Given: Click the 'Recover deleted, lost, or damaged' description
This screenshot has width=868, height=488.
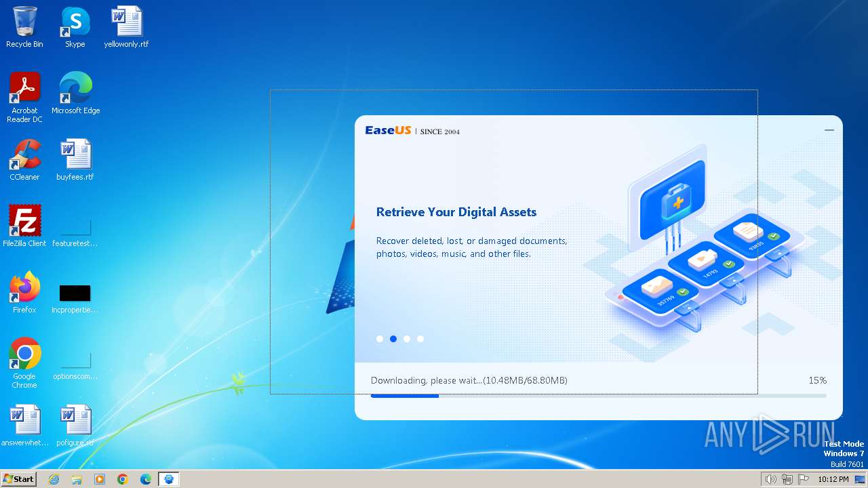Looking at the screenshot, I should pyautogui.click(x=472, y=247).
